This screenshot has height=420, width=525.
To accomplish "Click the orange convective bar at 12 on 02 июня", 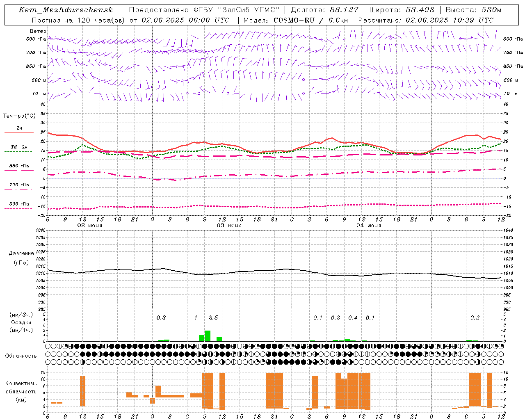I will click(82, 391).
